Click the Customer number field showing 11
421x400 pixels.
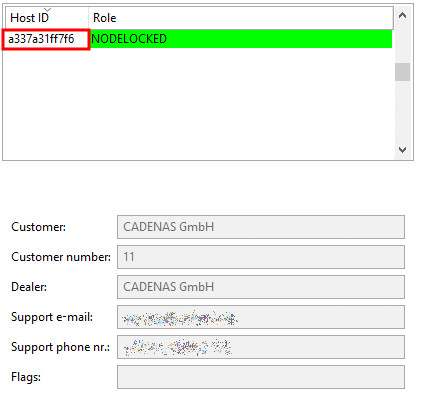pos(261,257)
